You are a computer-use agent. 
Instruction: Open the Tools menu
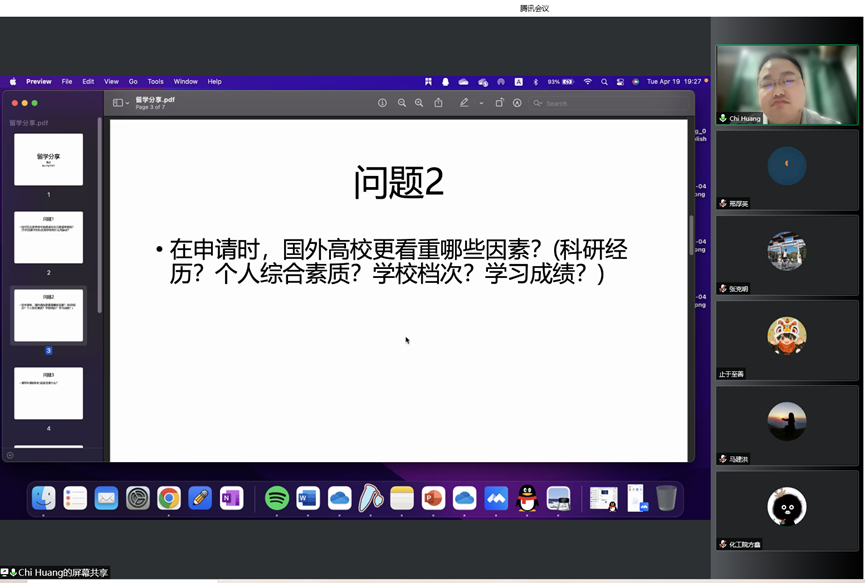tap(155, 82)
